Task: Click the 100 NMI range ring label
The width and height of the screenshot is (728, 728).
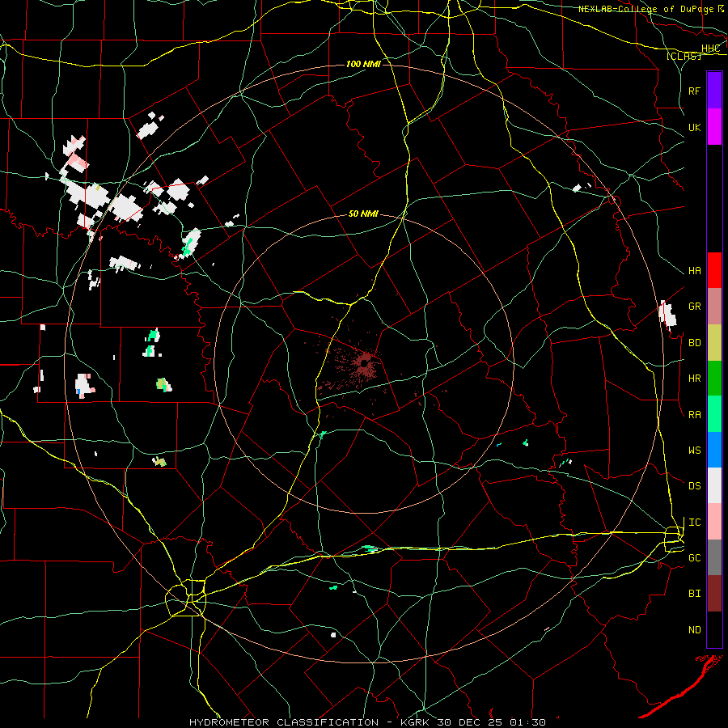Action: 363,64
